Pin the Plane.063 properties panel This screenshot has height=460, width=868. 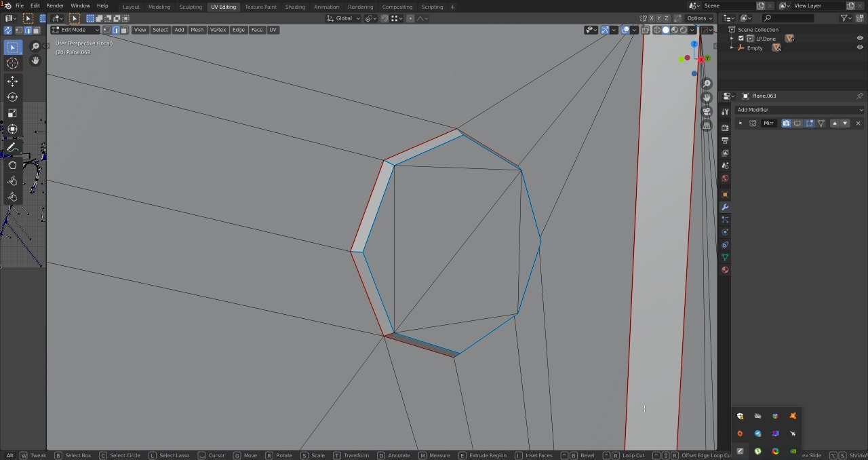click(x=860, y=96)
